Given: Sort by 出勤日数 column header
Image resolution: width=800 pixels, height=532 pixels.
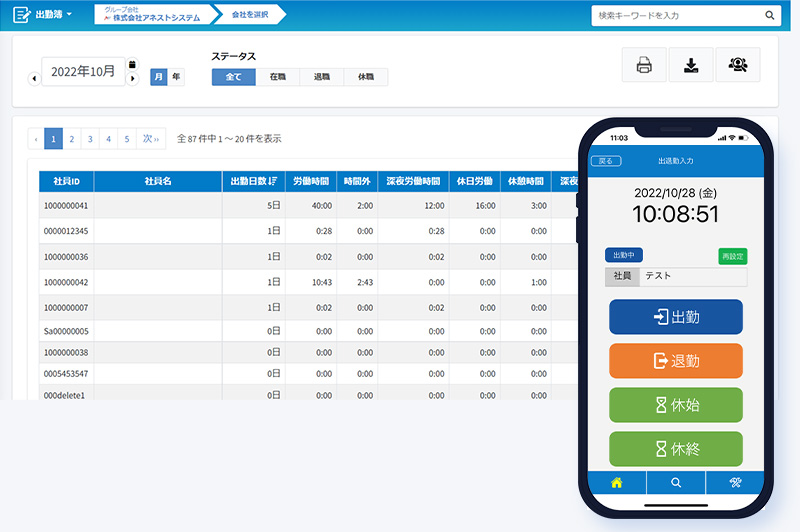Looking at the screenshot, I should click(253, 181).
